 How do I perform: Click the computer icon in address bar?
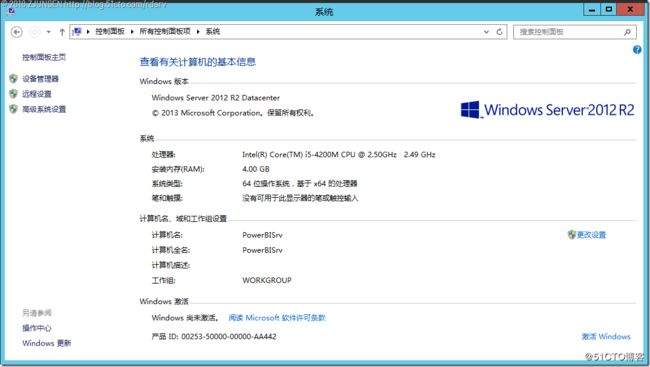point(77,32)
